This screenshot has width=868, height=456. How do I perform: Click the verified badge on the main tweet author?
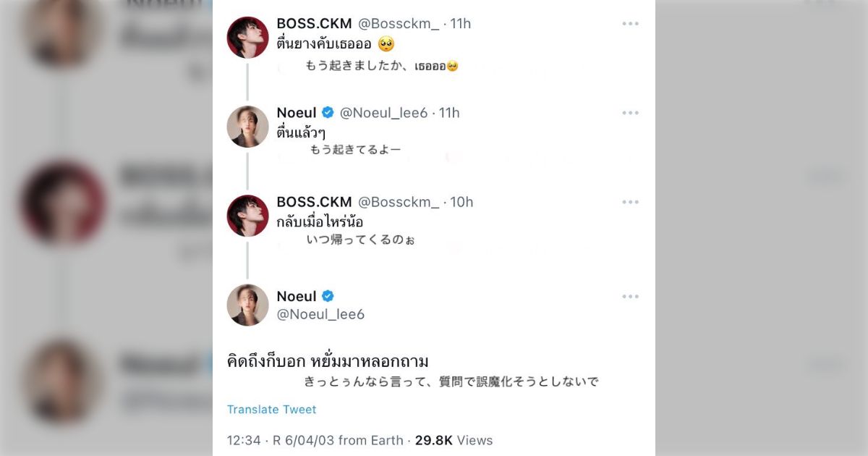328,297
